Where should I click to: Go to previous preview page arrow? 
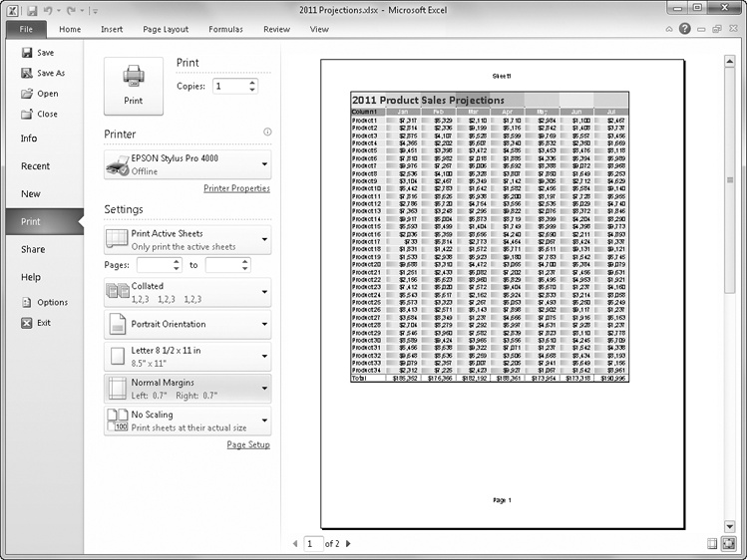[x=295, y=543]
